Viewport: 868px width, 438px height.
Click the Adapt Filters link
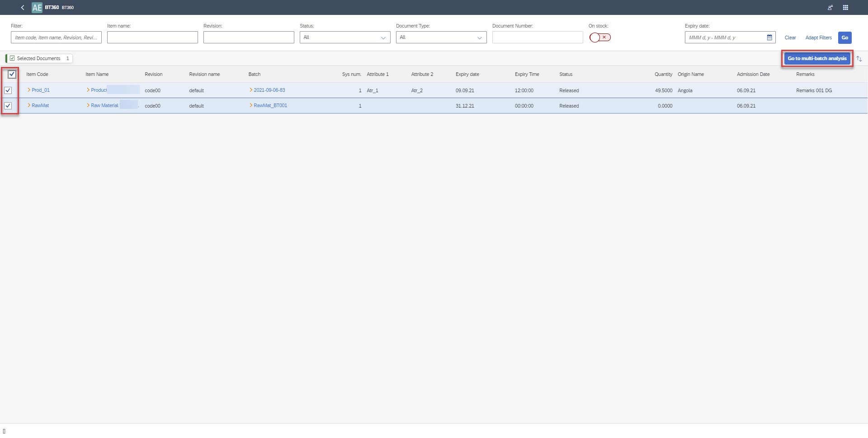(818, 38)
